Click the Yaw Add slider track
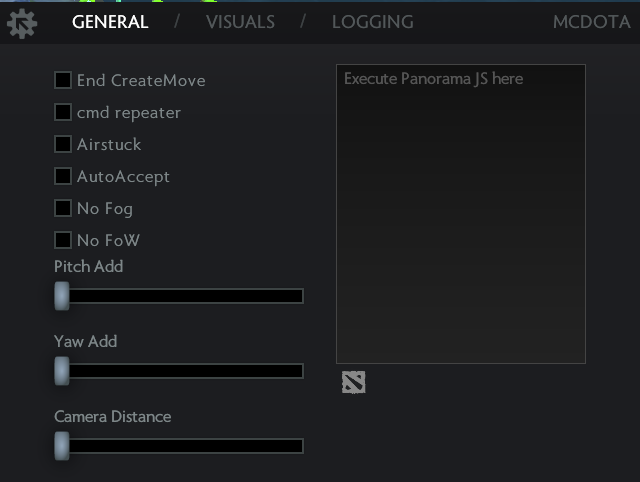 point(179,371)
